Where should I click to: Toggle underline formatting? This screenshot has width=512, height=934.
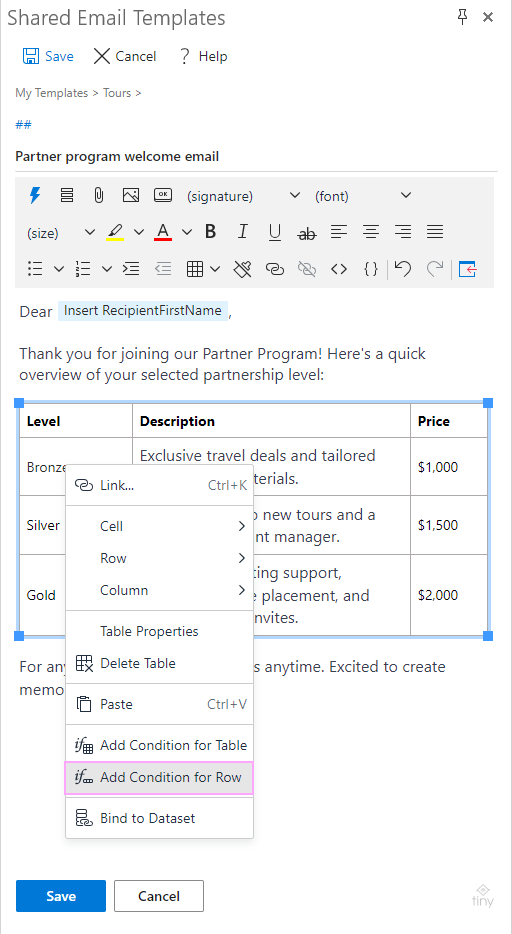pyautogui.click(x=274, y=232)
